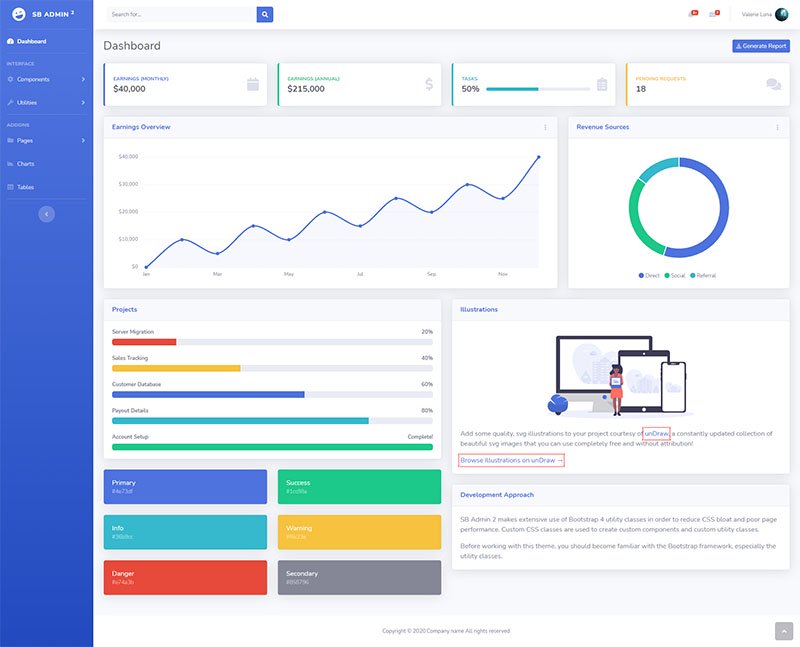
Task: Open the messages envelope icon
Action: [714, 14]
